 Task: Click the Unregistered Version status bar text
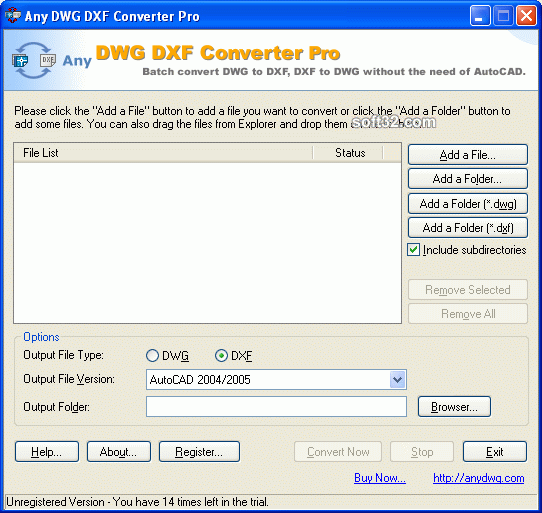(x=138, y=502)
